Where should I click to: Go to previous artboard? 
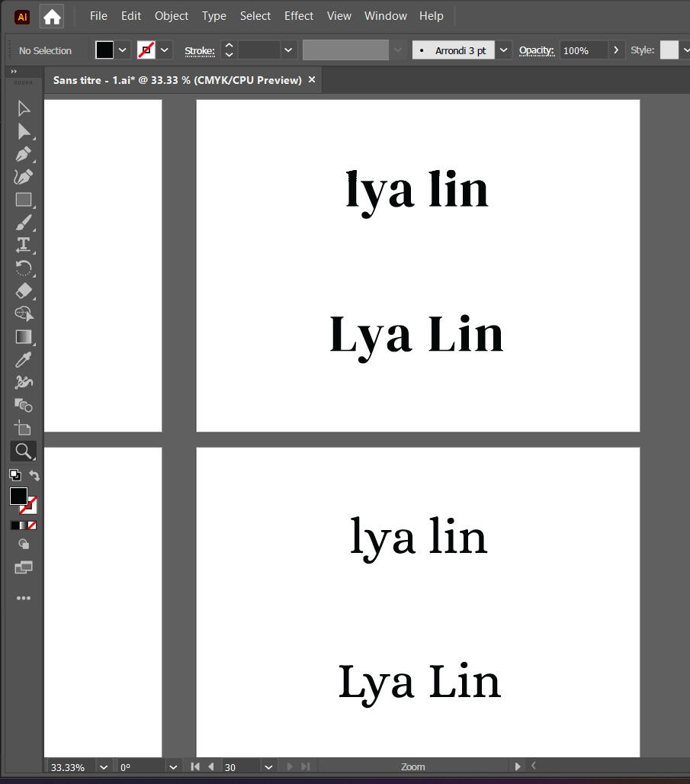210,766
